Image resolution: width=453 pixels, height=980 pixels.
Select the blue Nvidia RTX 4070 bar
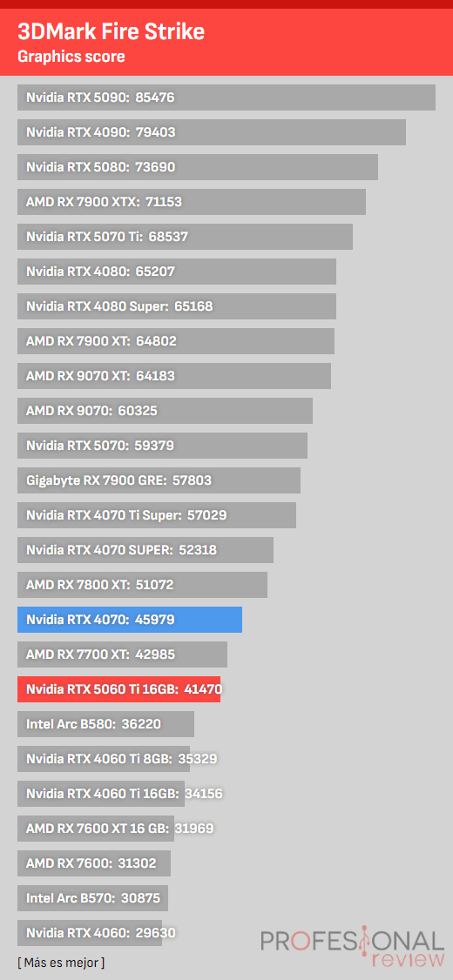[x=130, y=620]
